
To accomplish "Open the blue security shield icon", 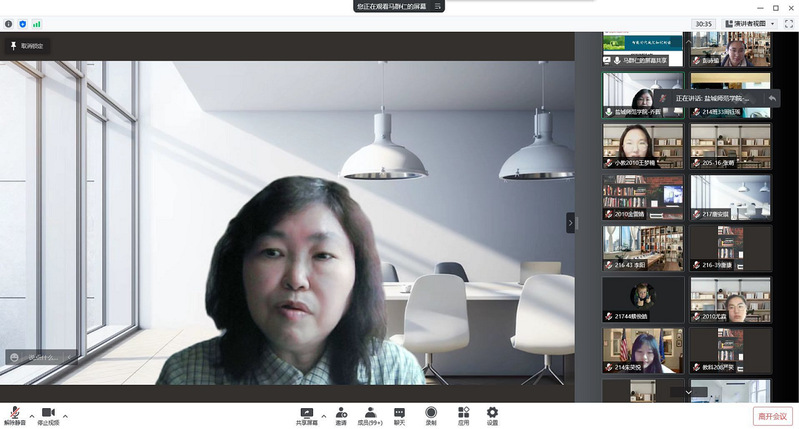I will (23, 23).
